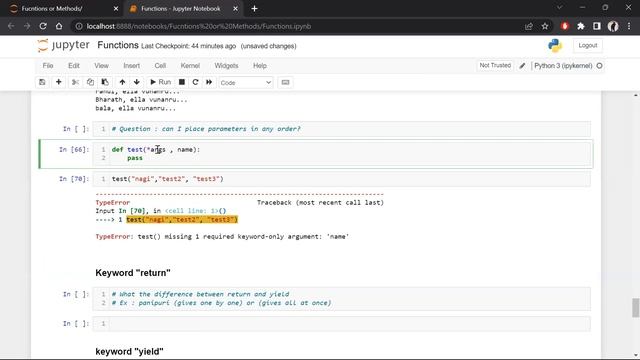The width and height of the screenshot is (640, 360).
Task: Toggle the browser side panel icon
Action: point(597,26)
